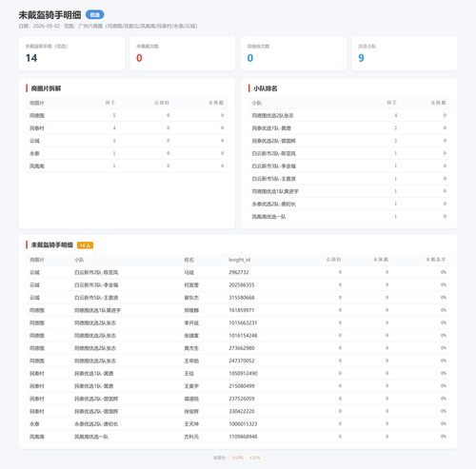Click the summary card with the red 0
The height and width of the screenshot is (469, 476).
pyautogui.click(x=183, y=53)
